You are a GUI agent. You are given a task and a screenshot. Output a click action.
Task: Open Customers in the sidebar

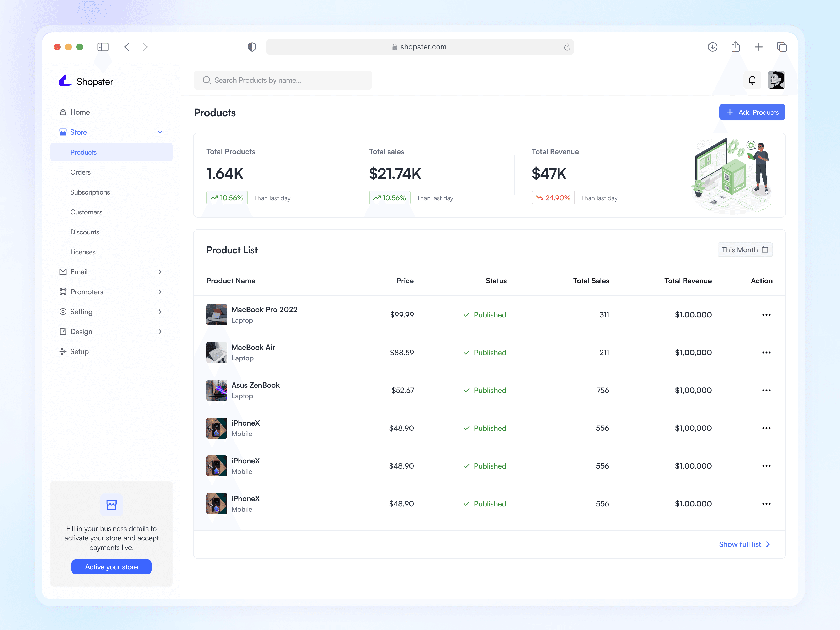[x=86, y=212]
